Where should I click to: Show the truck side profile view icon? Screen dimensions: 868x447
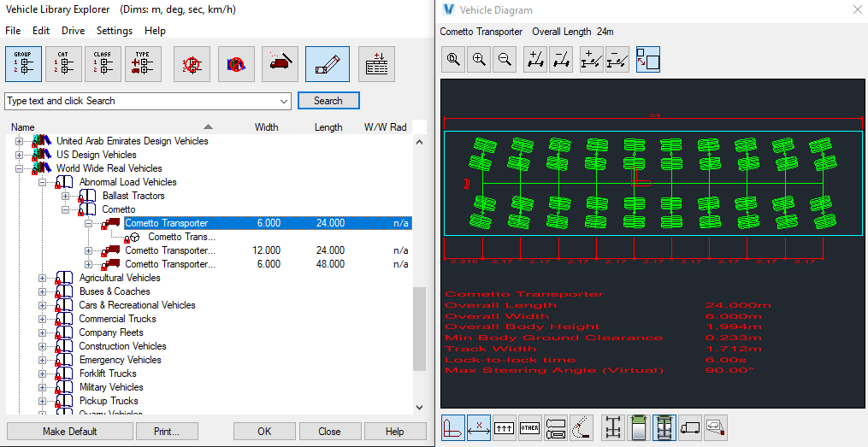coord(690,427)
